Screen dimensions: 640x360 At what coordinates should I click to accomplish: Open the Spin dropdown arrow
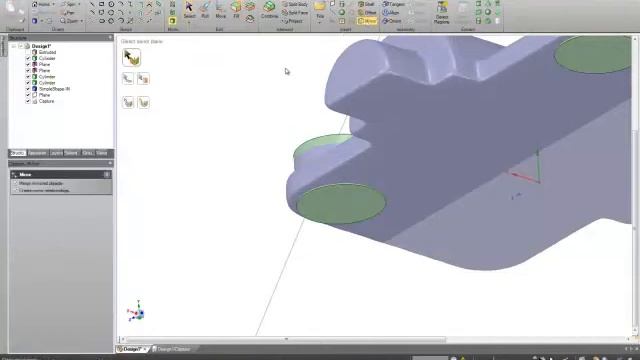click(x=79, y=4)
